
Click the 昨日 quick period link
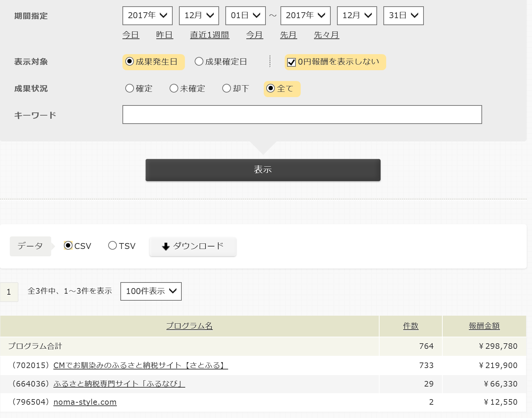pyautogui.click(x=165, y=35)
